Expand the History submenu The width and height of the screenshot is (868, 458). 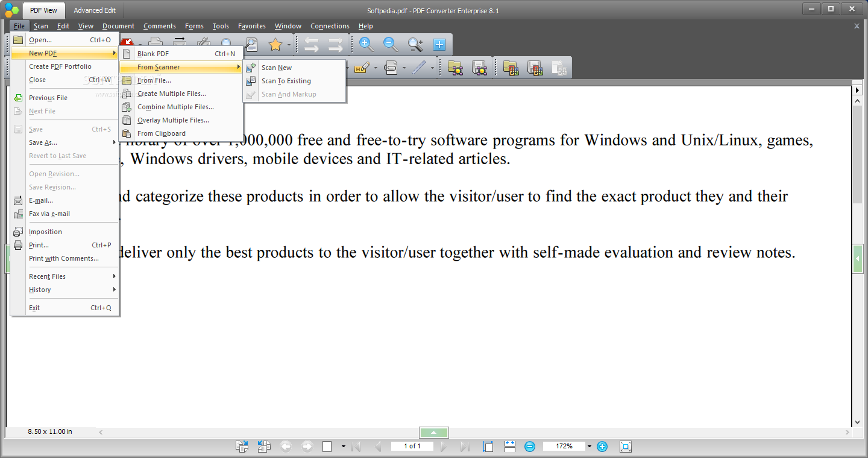(65, 290)
